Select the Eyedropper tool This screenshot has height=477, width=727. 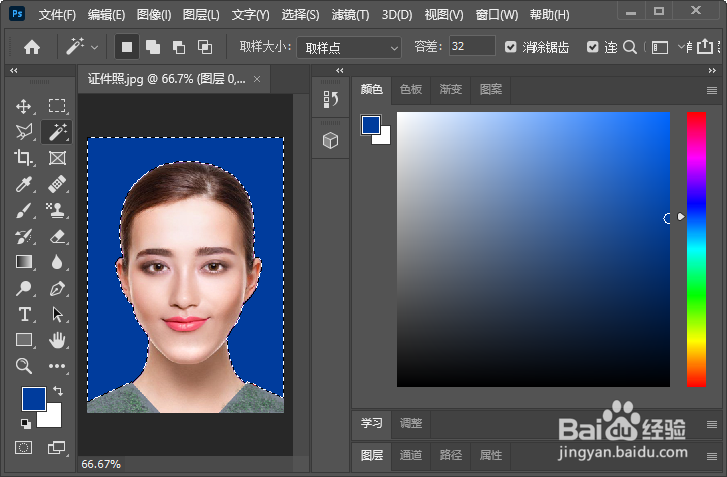point(24,184)
